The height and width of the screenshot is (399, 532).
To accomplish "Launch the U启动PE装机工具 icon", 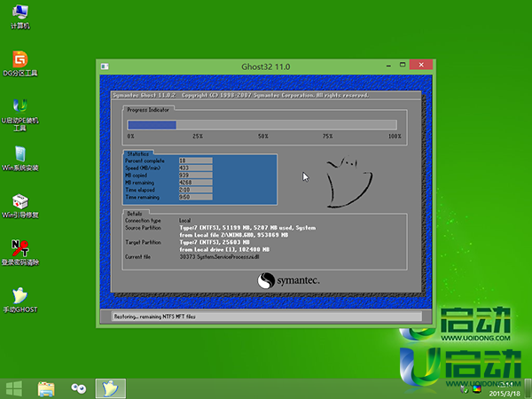I will 20,114.
